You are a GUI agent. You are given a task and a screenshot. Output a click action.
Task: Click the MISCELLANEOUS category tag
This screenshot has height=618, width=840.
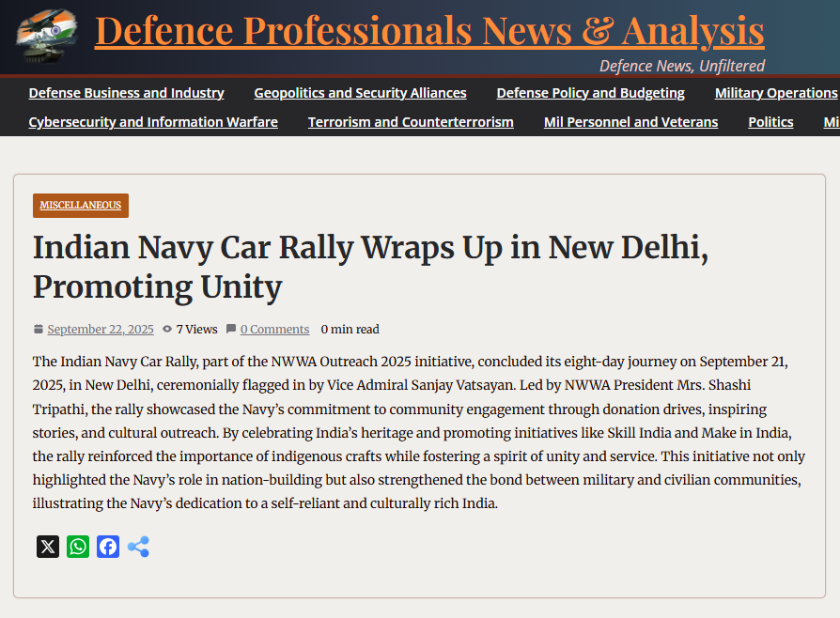[x=81, y=205]
